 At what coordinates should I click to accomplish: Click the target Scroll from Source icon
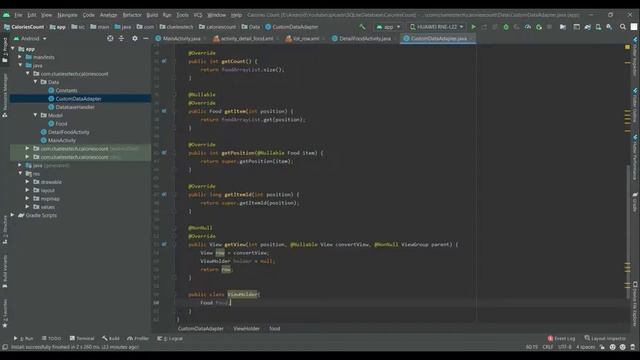point(110,38)
